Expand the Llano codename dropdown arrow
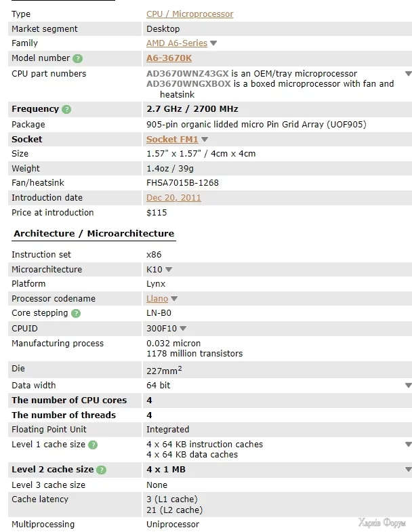 [x=174, y=299]
